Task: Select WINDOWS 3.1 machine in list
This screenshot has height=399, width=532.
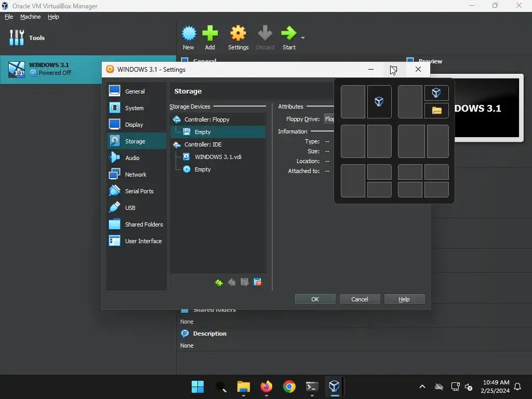Action: click(51, 69)
